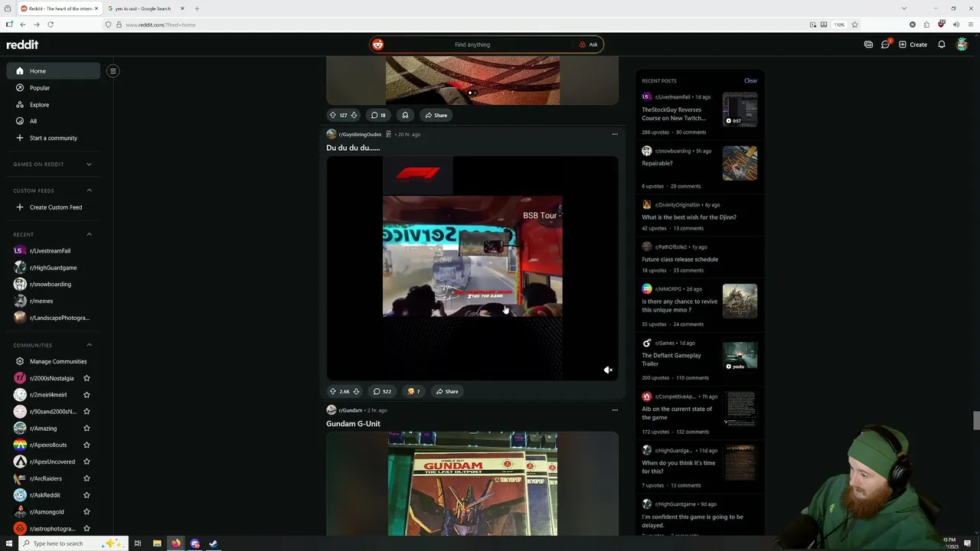Expand Games on Reddit section
Image resolution: width=980 pixels, height=551 pixels.
coord(89,164)
